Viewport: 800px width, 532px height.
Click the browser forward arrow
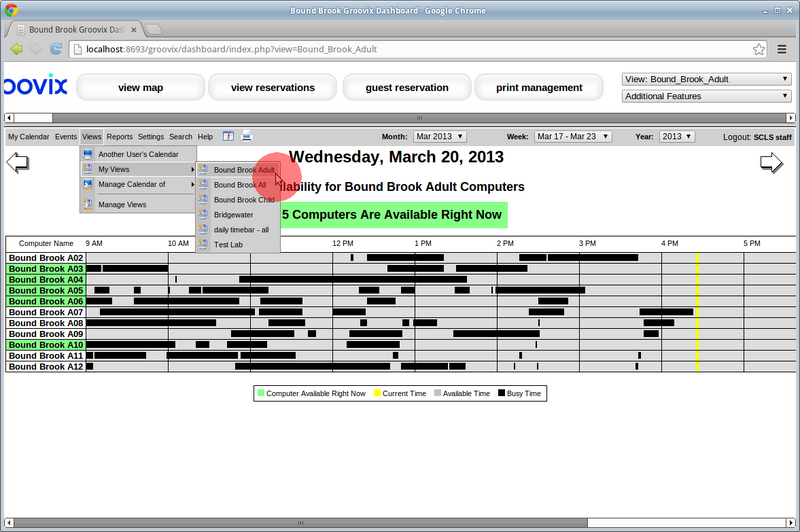[x=36, y=49]
